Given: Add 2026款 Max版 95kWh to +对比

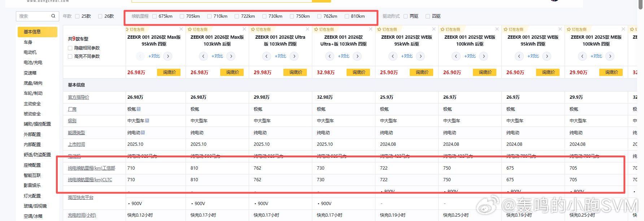Looking at the screenshot, I should (x=154, y=56).
